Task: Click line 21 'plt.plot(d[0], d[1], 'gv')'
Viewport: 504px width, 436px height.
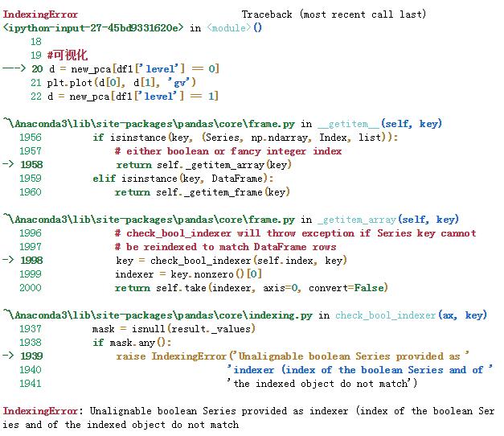Action: click(x=121, y=83)
